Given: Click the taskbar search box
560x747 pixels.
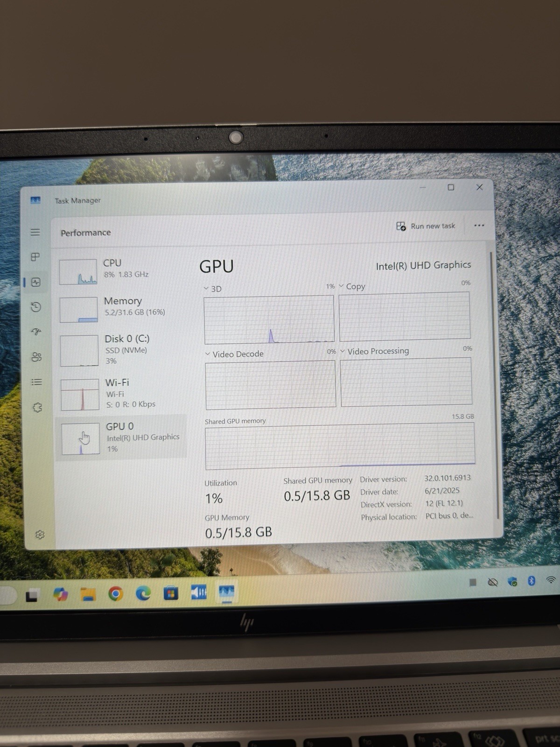Looking at the screenshot, I should coord(8,596).
